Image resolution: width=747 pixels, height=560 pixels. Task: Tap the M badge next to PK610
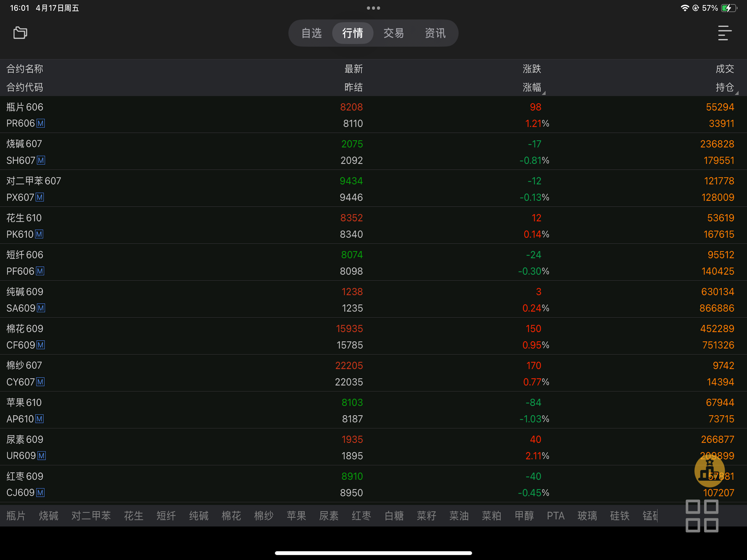coord(39,234)
